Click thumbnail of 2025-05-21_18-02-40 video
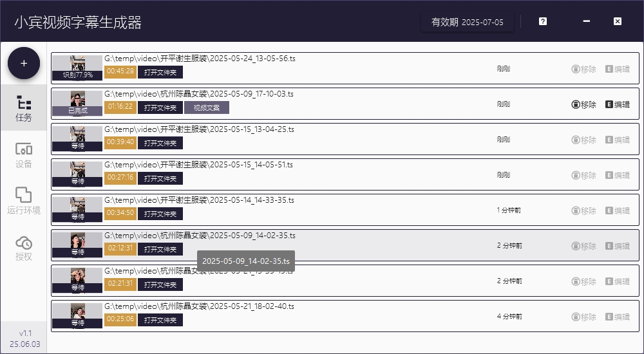The height and width of the screenshot is (354, 644). click(x=77, y=315)
